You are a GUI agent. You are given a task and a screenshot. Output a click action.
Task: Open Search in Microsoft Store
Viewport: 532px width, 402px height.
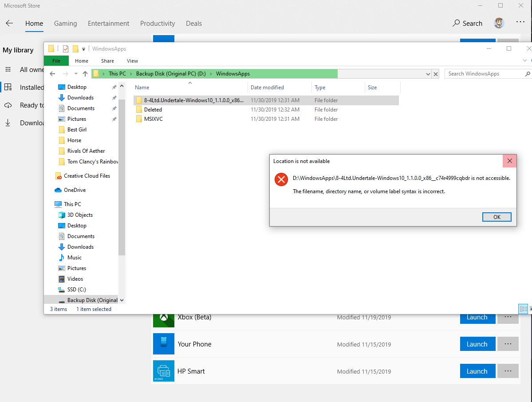[467, 23]
